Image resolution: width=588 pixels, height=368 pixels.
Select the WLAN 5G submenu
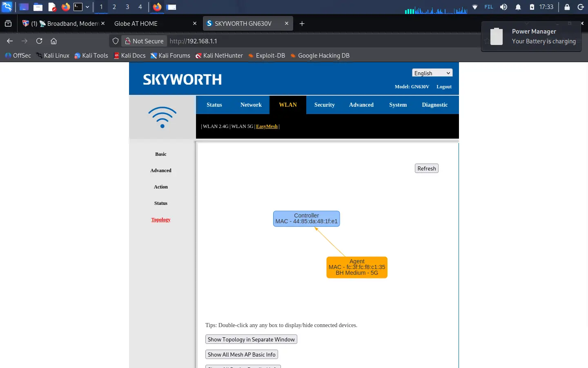click(242, 126)
